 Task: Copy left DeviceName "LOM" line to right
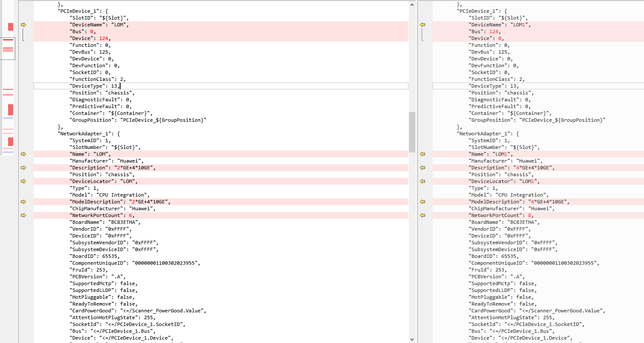tap(23, 25)
